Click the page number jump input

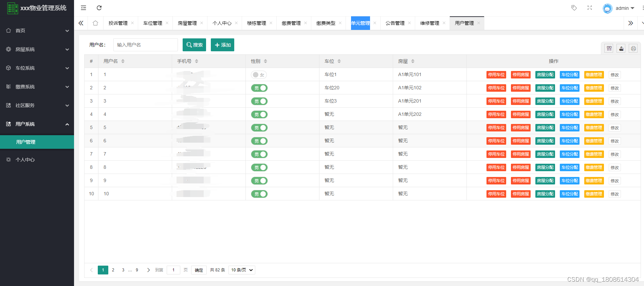173,270
